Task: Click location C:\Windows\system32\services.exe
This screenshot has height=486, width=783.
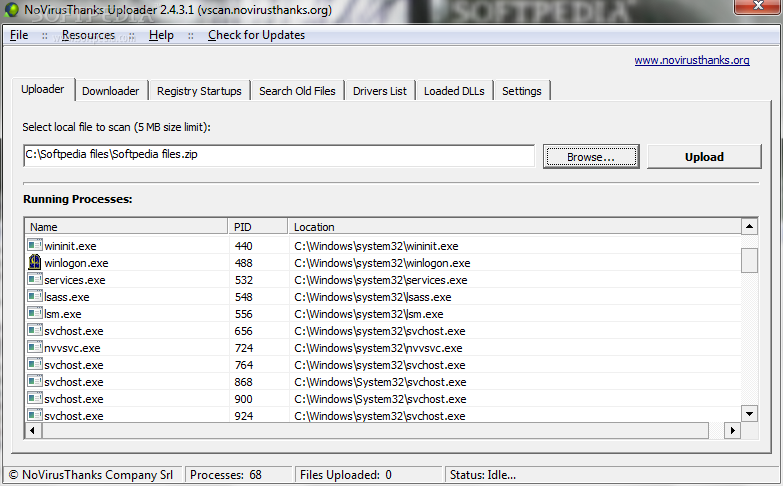Action: pos(381,280)
